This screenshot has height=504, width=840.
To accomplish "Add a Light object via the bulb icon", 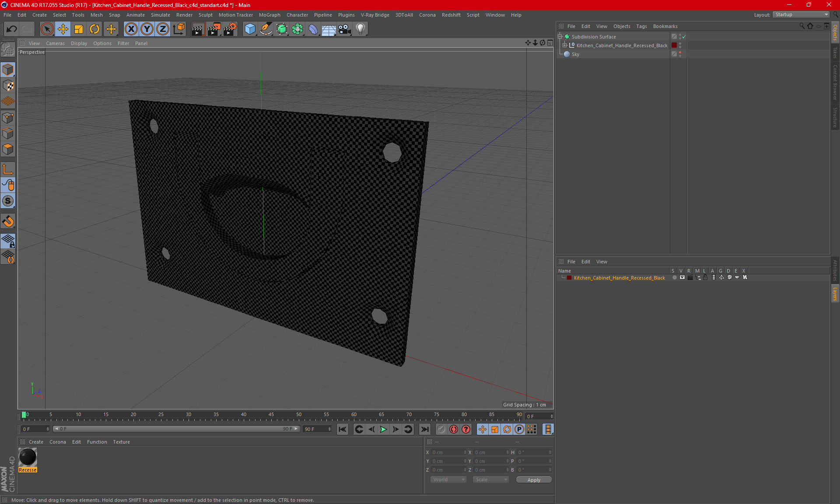I will pos(360,29).
